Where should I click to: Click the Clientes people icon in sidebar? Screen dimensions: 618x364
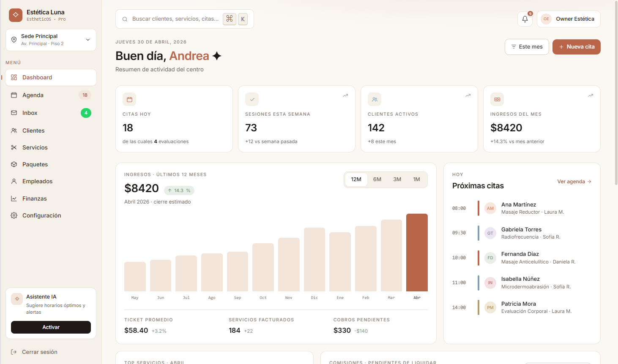pos(14,130)
